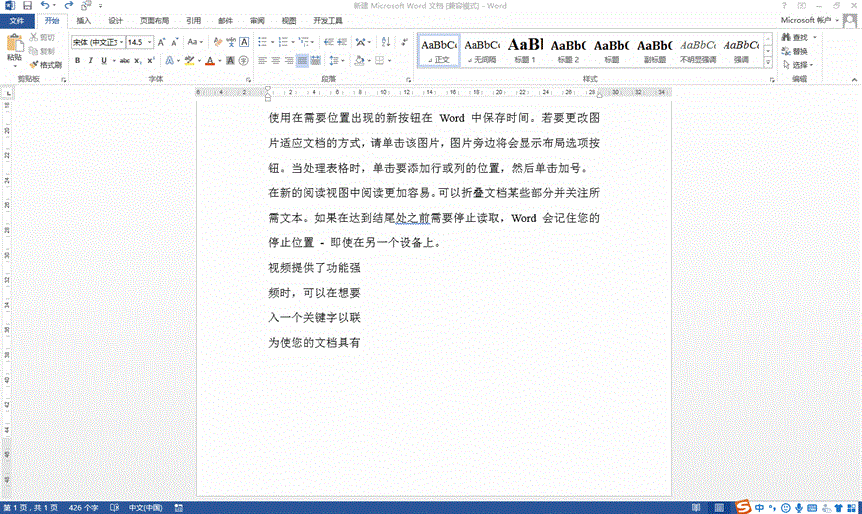Click the grow font size icon
This screenshot has height=514, width=862.
click(163, 42)
